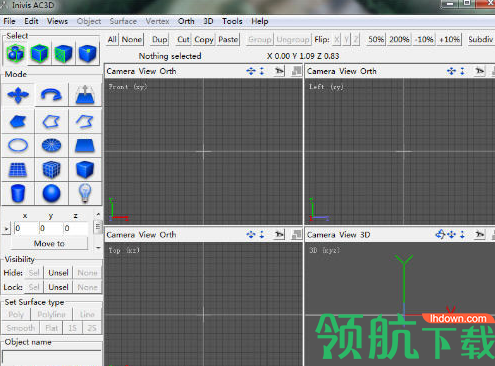
Task: Expand arrow left of x coordinate field
Action: click(6, 229)
